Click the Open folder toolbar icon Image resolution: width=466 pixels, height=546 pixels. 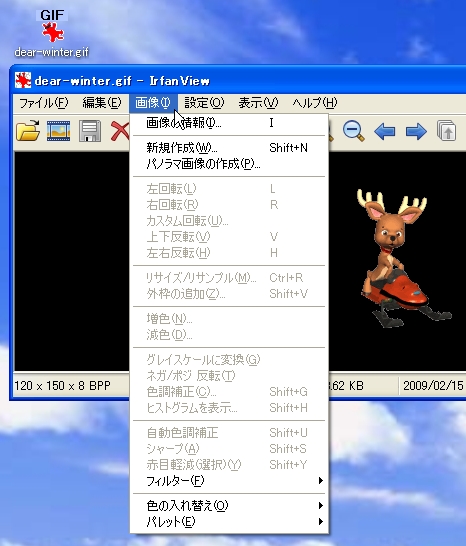(x=28, y=131)
